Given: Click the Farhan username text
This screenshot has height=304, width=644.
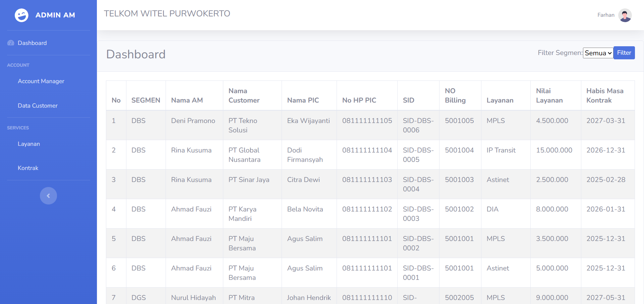Looking at the screenshot, I should click(x=606, y=15).
